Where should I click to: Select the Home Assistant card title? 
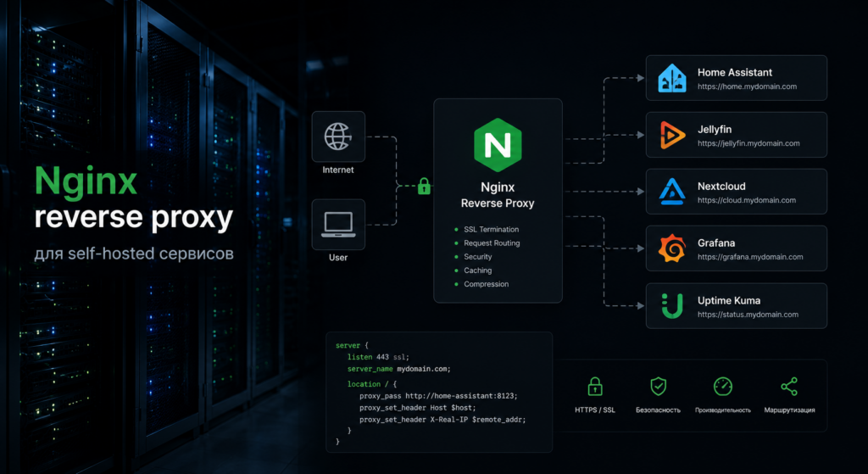[735, 73]
